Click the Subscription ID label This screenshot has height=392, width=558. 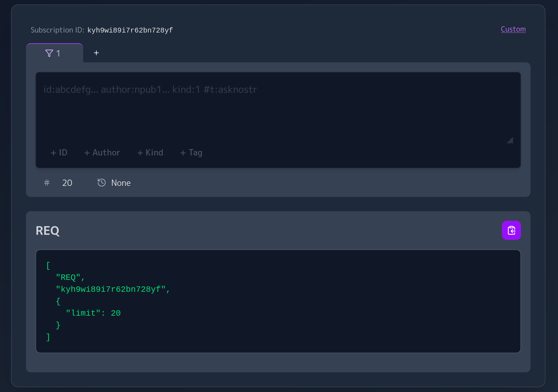point(57,30)
